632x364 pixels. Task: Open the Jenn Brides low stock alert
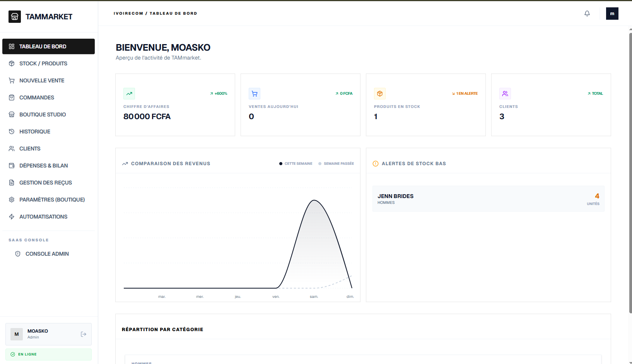click(x=488, y=199)
